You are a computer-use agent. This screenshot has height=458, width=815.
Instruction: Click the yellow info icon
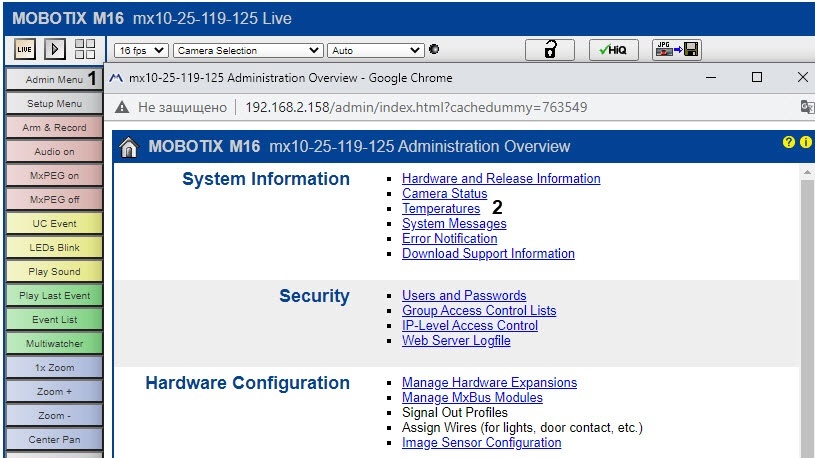(x=805, y=143)
